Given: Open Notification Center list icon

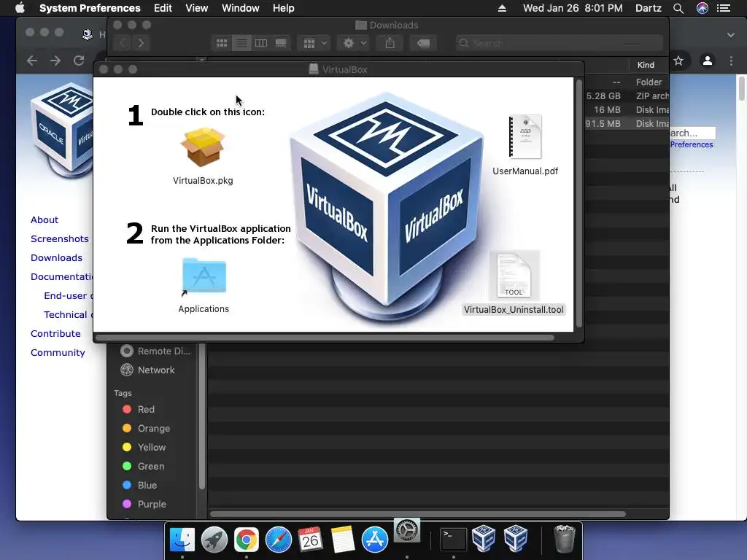Looking at the screenshot, I should coord(724,8).
